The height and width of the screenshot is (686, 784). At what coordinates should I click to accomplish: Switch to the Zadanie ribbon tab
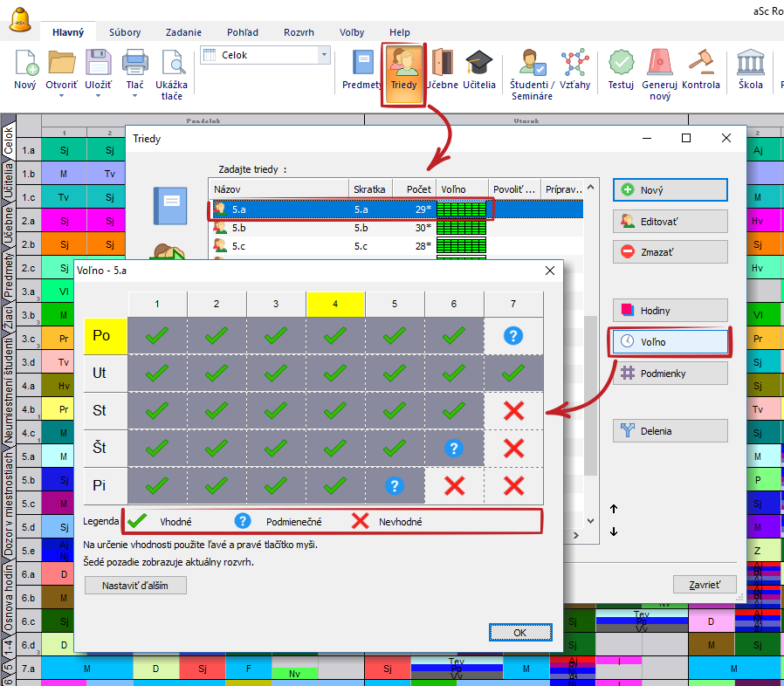coord(182,32)
